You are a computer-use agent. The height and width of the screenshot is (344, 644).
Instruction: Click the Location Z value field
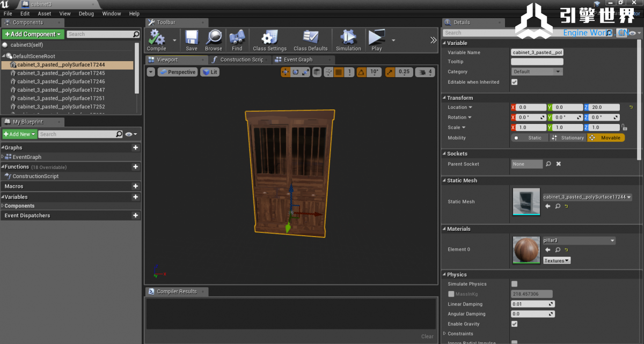(605, 107)
